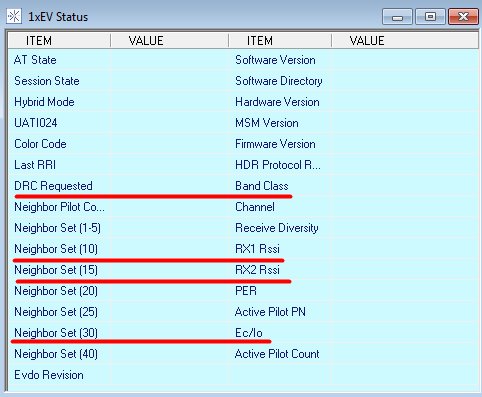Select the Neighbor Set (1-5) item

(57, 228)
